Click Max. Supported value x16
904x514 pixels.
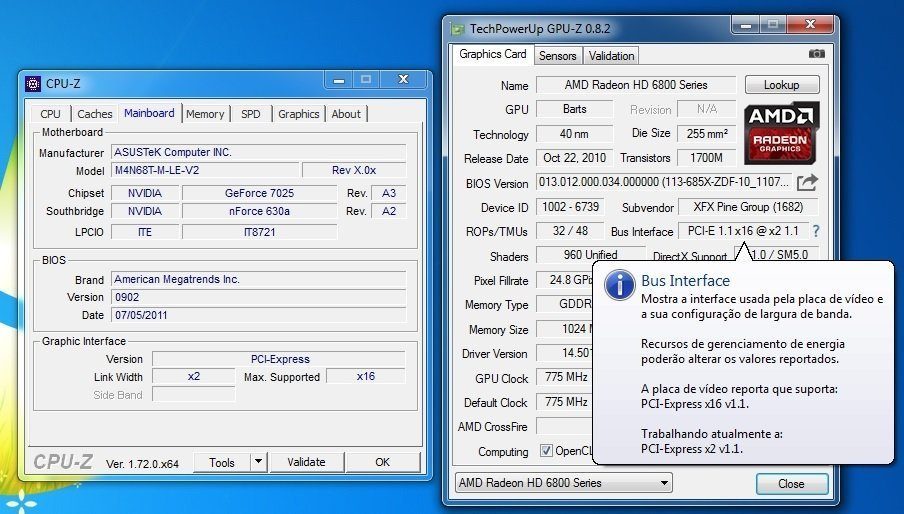click(x=366, y=376)
